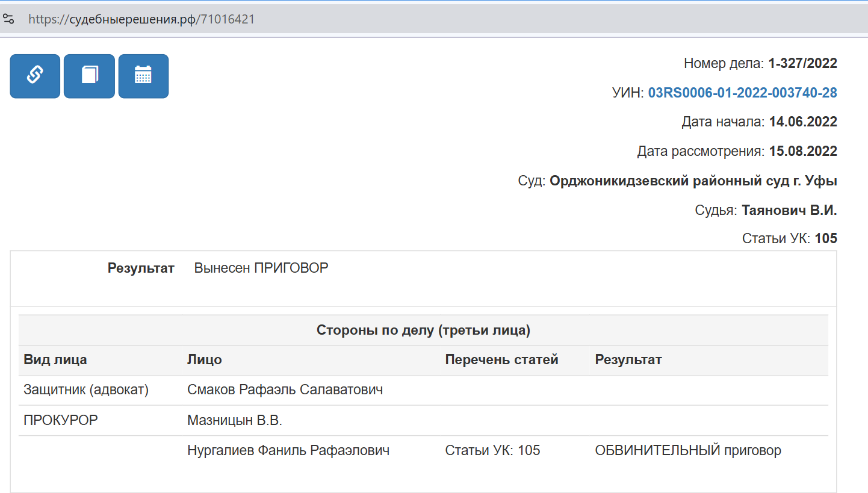Click the Перечень статей column header
Image resolution: width=868 pixels, height=493 pixels.
(502, 360)
